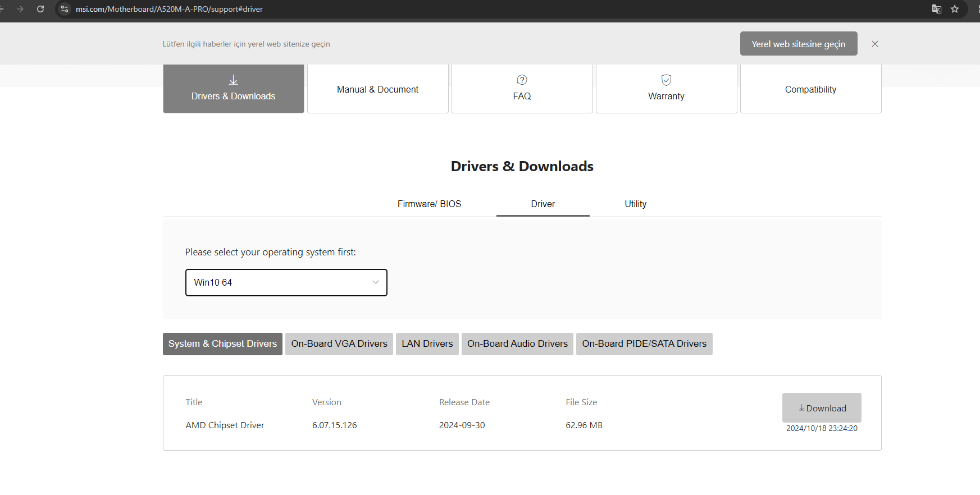Click file size 62.96 MB

[x=584, y=425]
